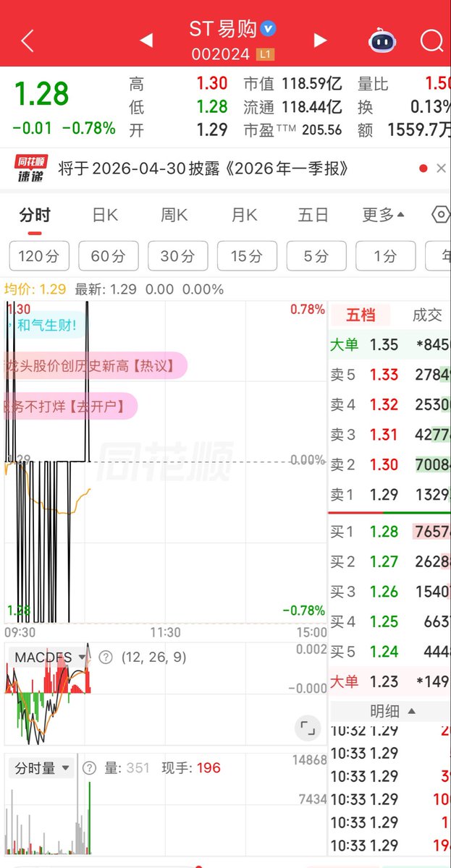Go to previous stock with left triangle

(x=146, y=41)
